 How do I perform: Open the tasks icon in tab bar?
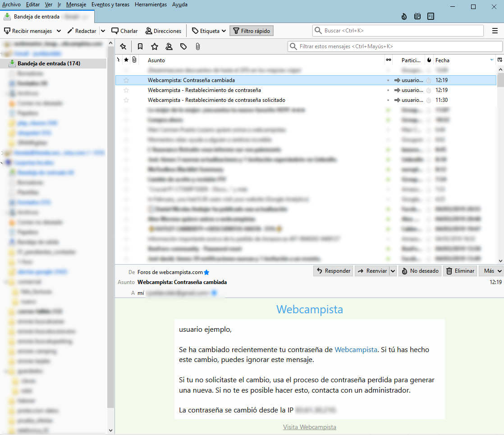(x=431, y=16)
